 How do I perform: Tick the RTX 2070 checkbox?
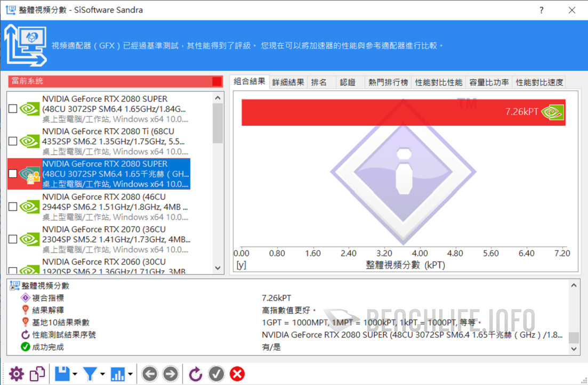[13, 239]
